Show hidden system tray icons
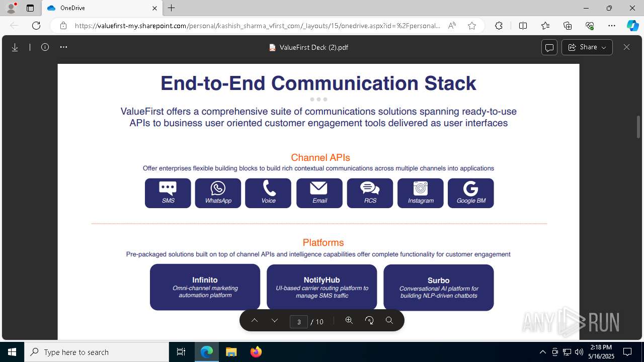The image size is (644, 362). click(x=542, y=352)
